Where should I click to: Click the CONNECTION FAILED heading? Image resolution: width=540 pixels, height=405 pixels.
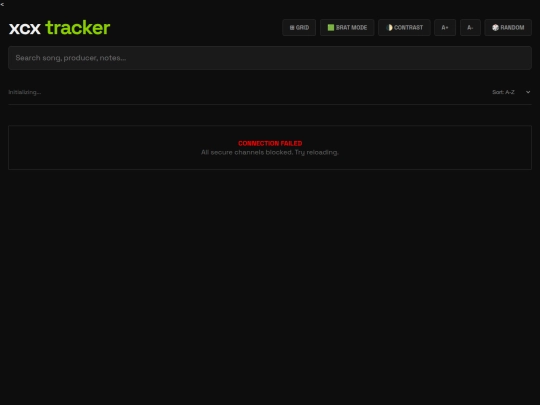[x=270, y=143]
